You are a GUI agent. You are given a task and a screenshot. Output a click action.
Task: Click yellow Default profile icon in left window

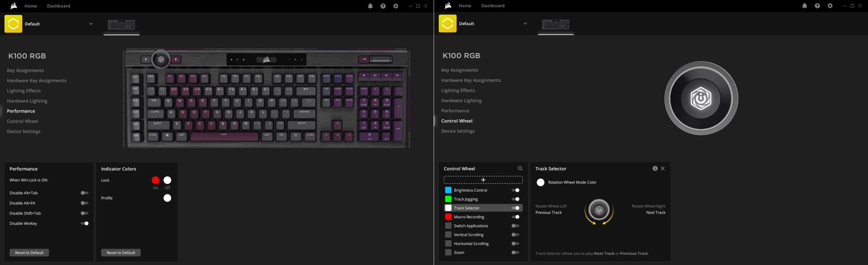(x=13, y=24)
